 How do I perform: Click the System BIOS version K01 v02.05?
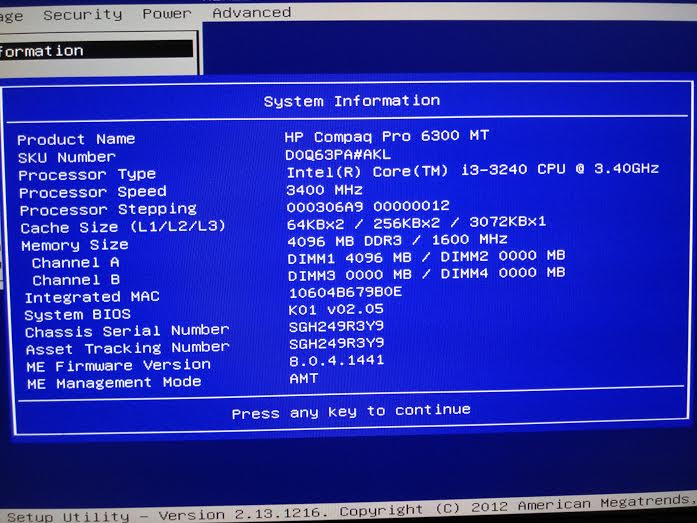(334, 308)
